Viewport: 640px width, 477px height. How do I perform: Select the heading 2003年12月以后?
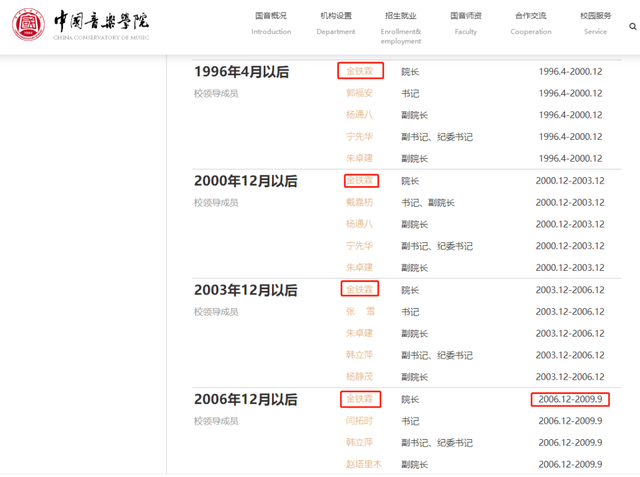pos(246,290)
